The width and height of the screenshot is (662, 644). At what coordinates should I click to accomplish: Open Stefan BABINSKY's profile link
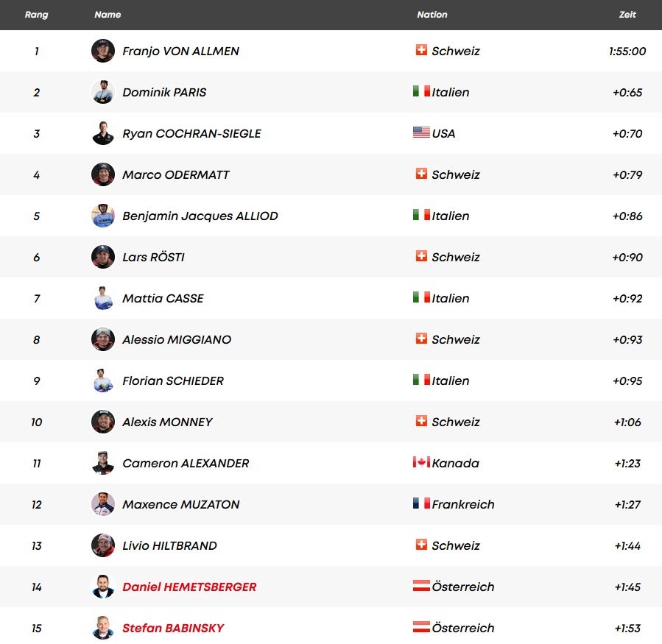(x=173, y=628)
